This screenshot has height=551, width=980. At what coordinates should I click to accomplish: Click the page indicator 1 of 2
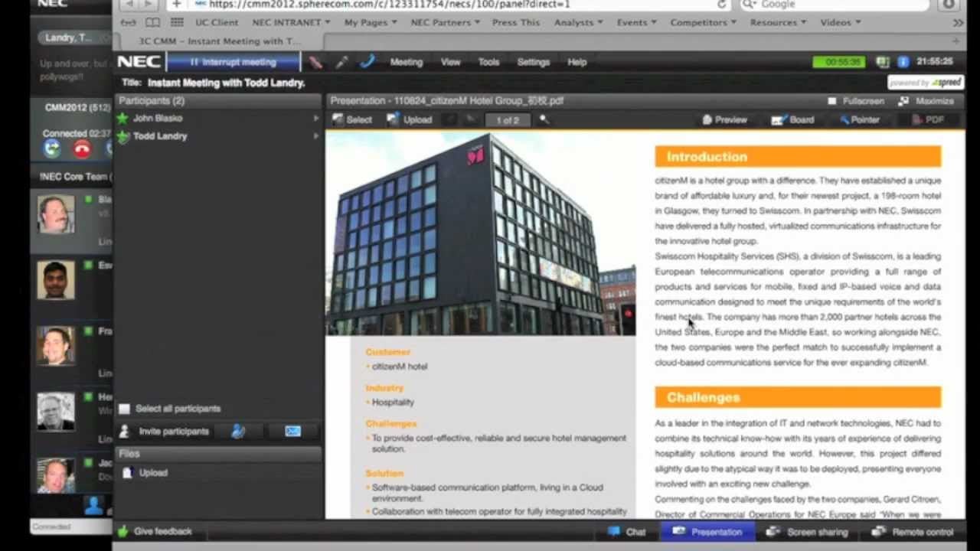coord(507,120)
